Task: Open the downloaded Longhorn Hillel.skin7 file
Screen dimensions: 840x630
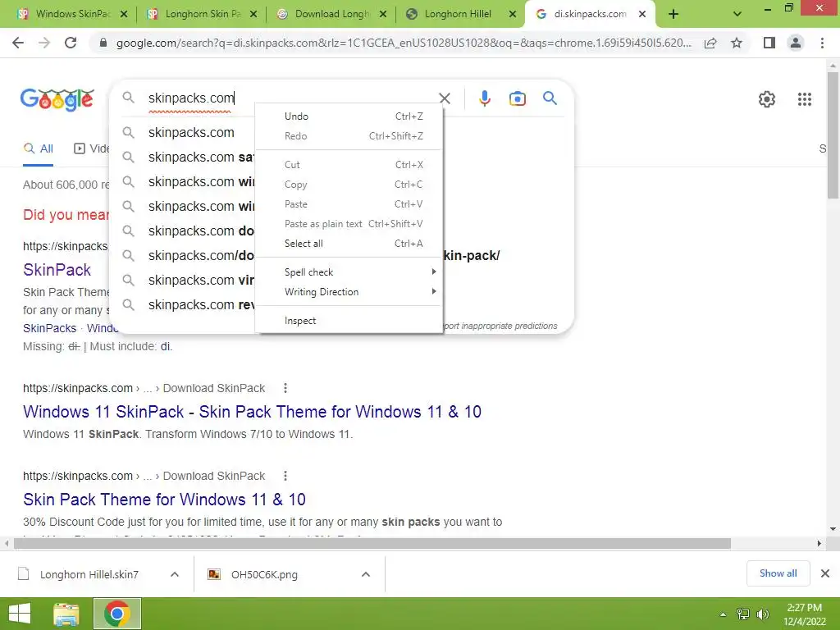Action: [x=80, y=574]
